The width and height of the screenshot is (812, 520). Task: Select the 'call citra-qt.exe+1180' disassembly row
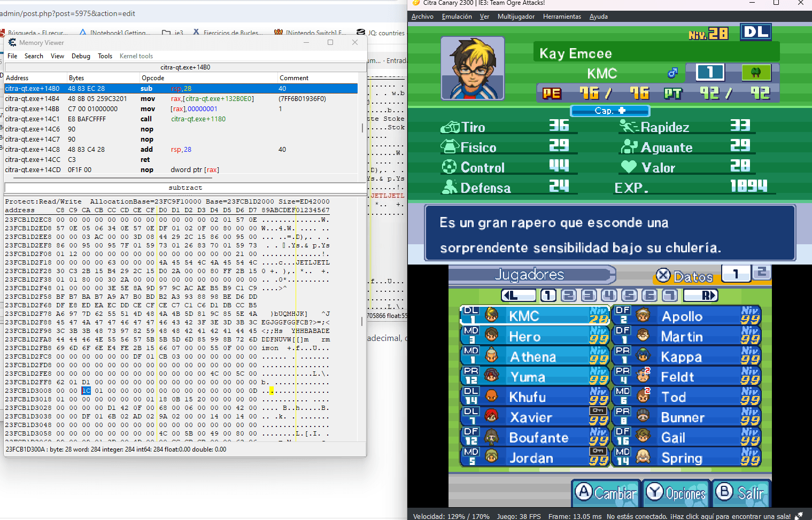pos(181,119)
